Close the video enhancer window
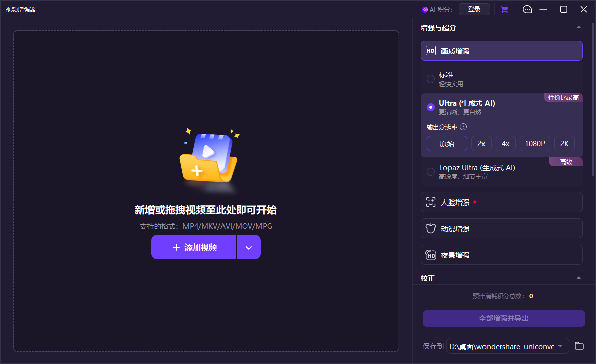Screen dimensions: 596x364 584,9
